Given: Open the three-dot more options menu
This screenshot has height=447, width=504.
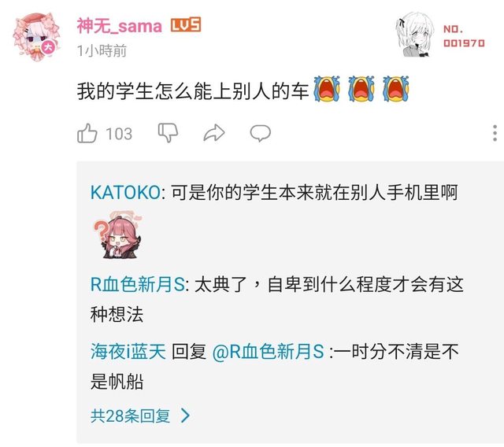Looking at the screenshot, I should [495, 133].
